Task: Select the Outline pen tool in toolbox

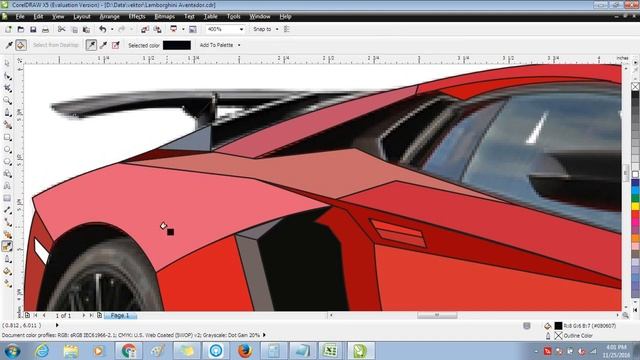Action: tap(7, 259)
